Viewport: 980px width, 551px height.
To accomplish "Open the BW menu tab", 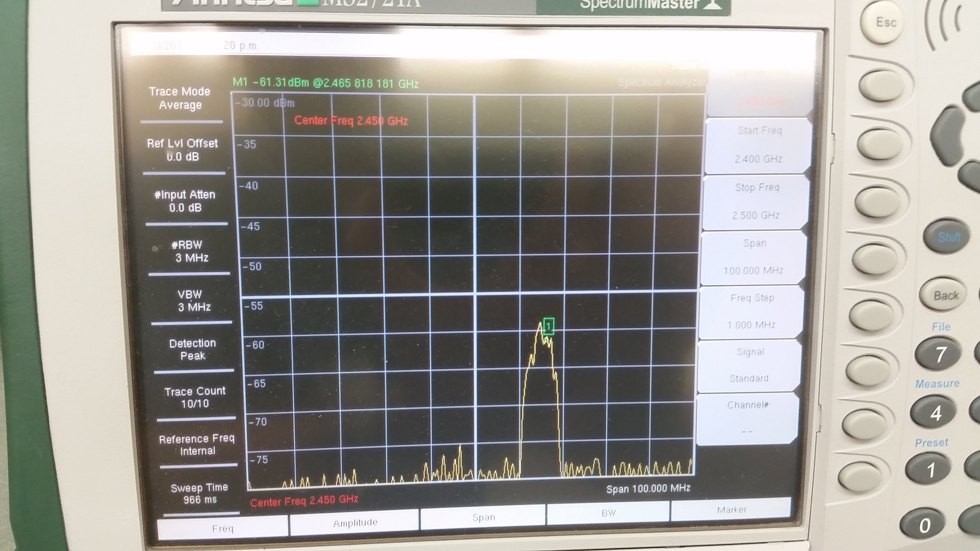I will [608, 513].
